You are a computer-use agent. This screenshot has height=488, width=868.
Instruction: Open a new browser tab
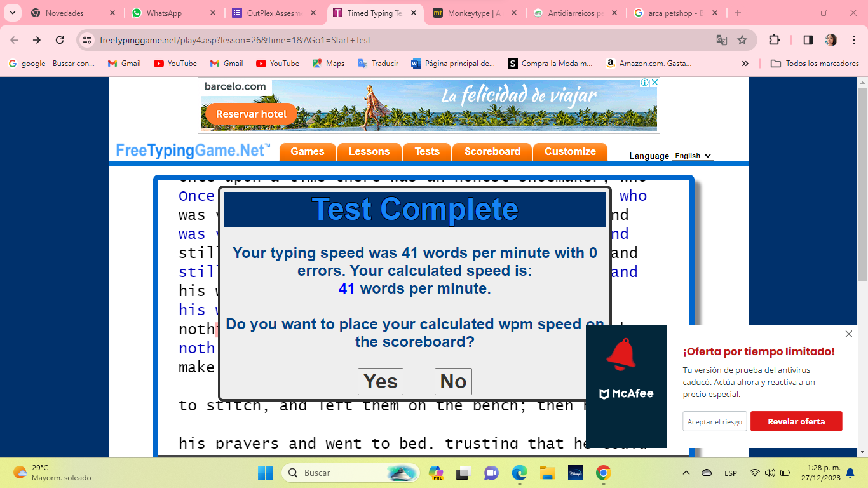738,13
